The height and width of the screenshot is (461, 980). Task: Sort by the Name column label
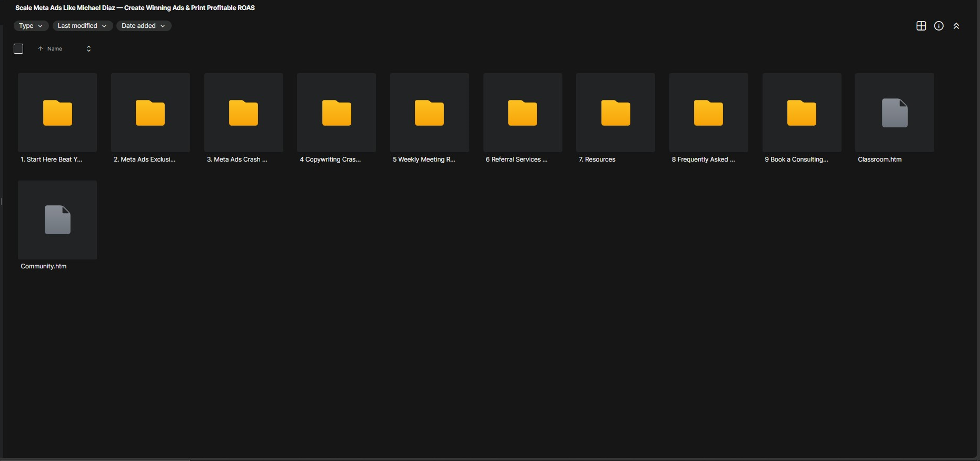tap(55, 49)
